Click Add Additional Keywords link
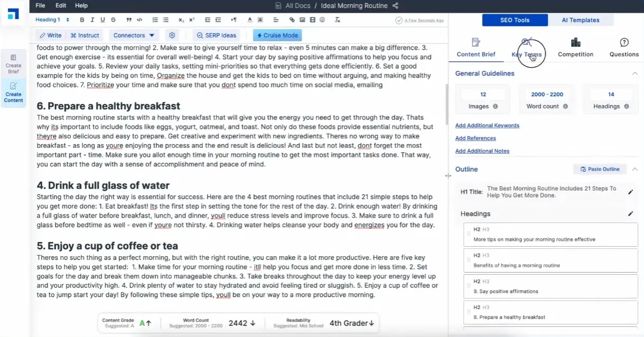644x337 pixels. (487, 126)
